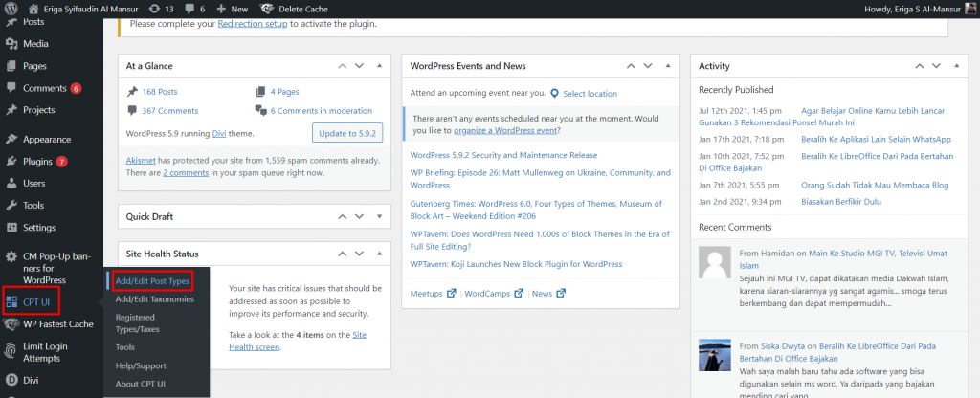
Task: Collapse WordPress Events and News panel
Action: coord(668,66)
